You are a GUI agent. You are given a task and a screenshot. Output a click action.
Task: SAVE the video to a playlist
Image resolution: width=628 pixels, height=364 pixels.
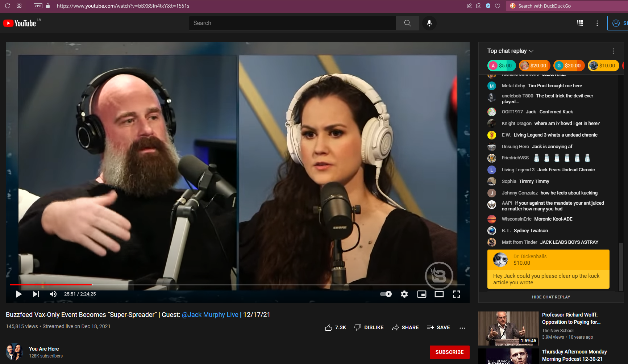(438, 327)
